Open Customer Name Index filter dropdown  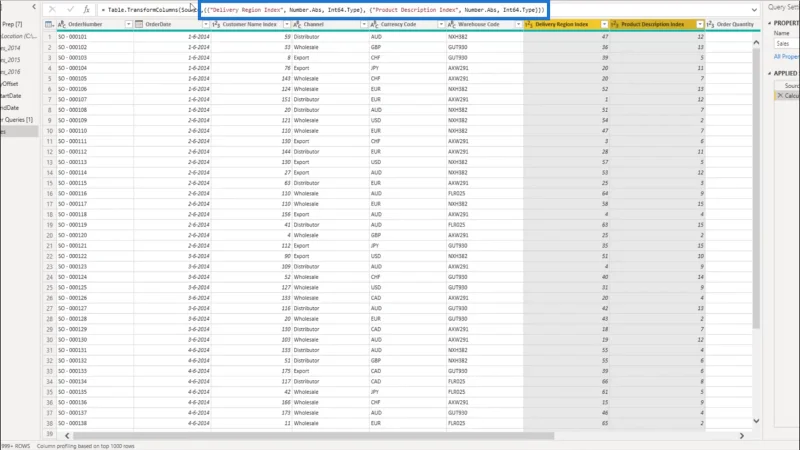click(287, 24)
